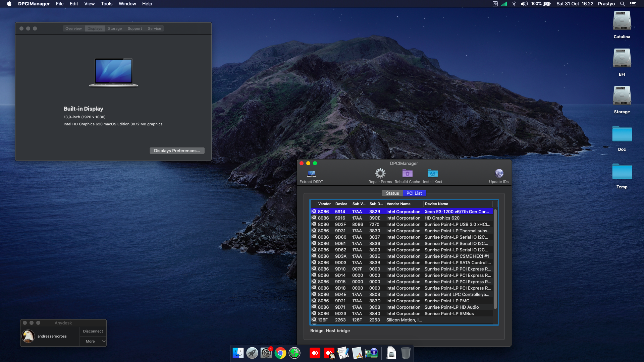Click the battery status indicator
Screen dimensions: 644x362
click(x=541, y=4)
